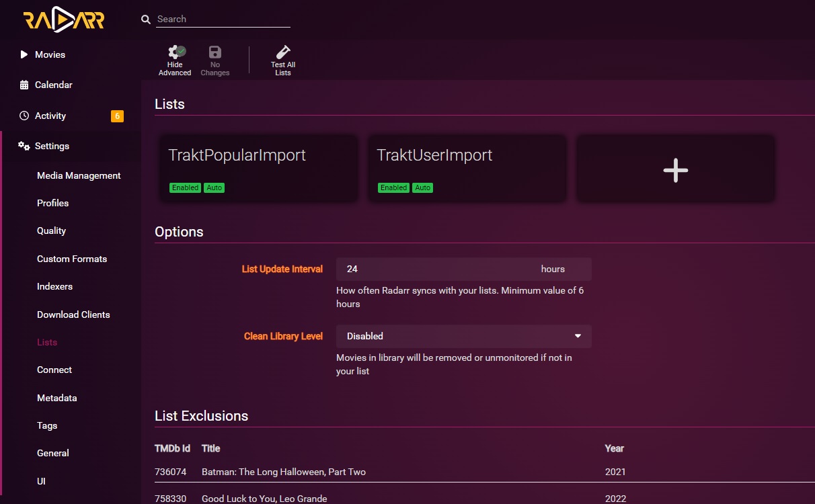
Task: Select Good Luck to You, Leo Grande
Action: (x=264, y=499)
